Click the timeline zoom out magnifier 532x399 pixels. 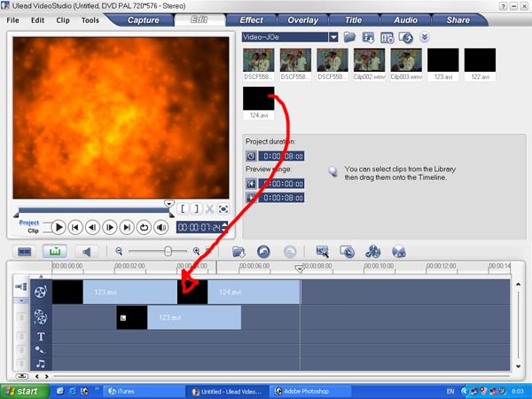119,251
